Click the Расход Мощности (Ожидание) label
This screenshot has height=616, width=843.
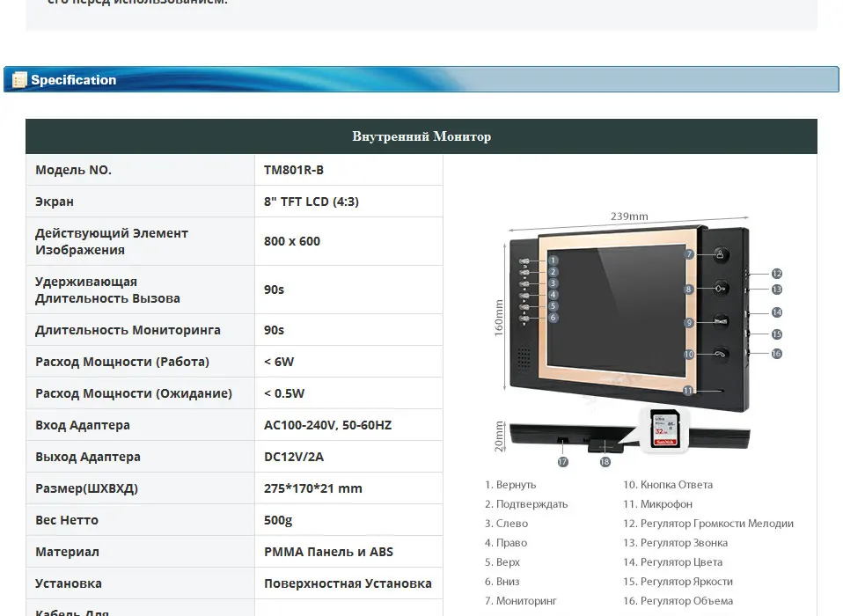pyautogui.click(x=134, y=393)
